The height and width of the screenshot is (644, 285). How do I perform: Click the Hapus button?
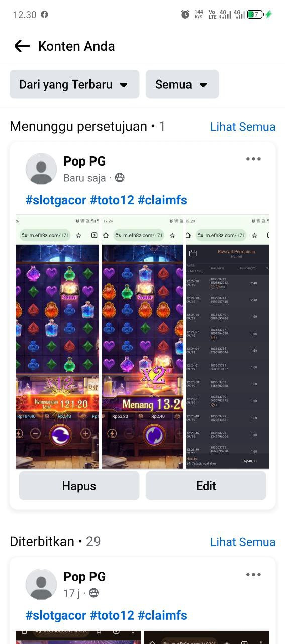[79, 486]
